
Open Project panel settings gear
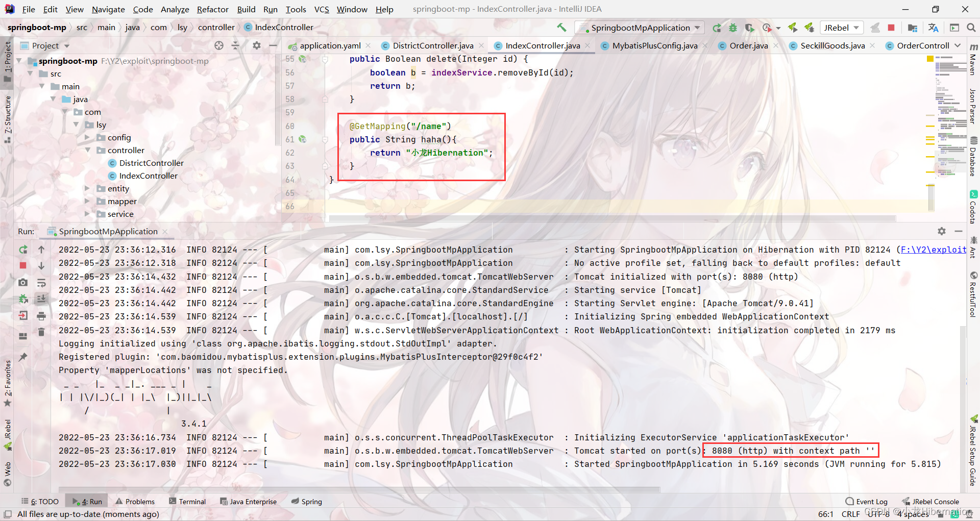[x=257, y=45]
